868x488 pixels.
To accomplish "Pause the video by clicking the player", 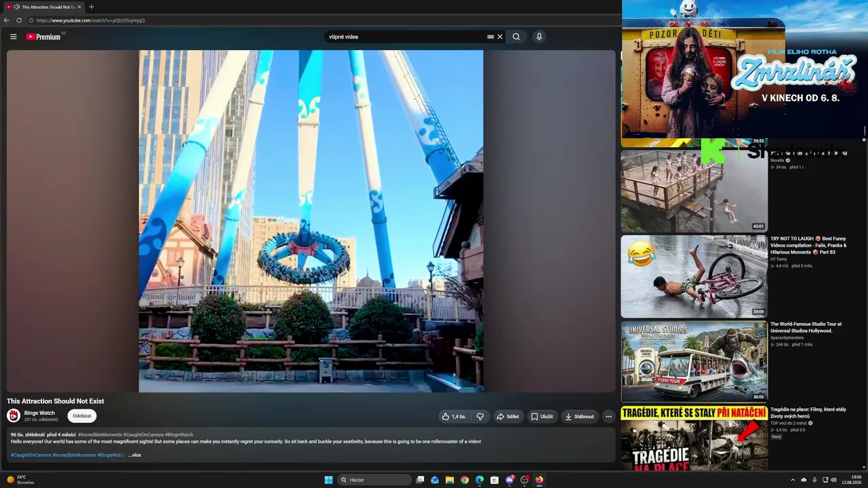I will pos(311,221).
